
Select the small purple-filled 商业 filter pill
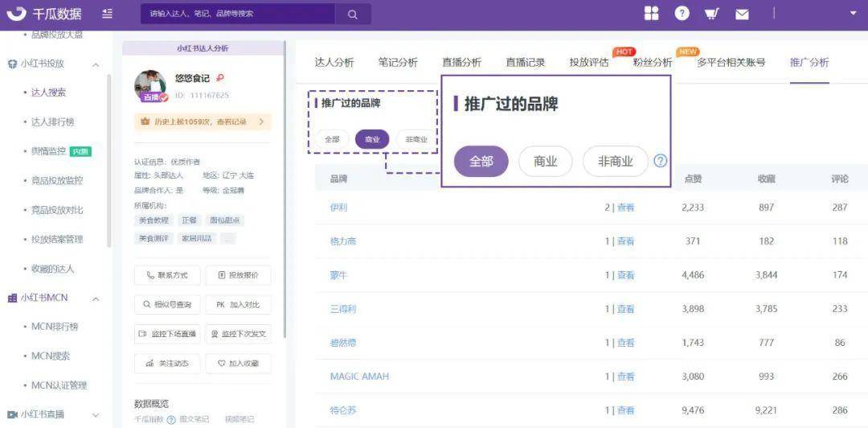tap(372, 140)
